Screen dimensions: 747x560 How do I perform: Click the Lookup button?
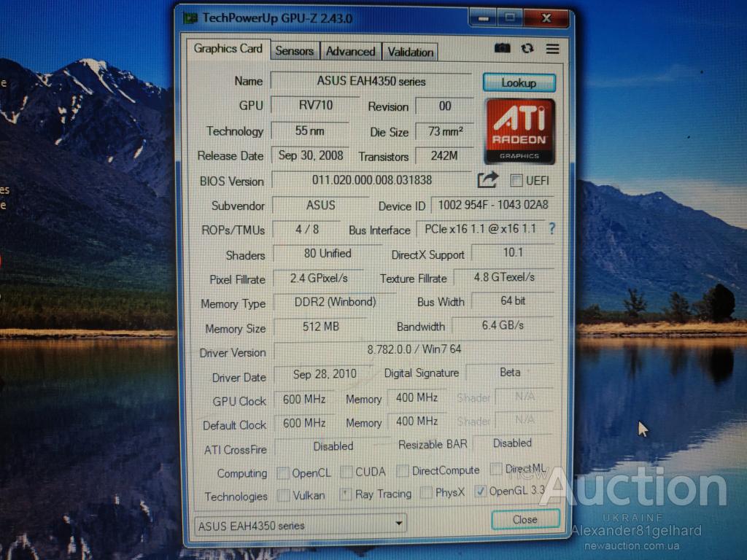pos(519,82)
